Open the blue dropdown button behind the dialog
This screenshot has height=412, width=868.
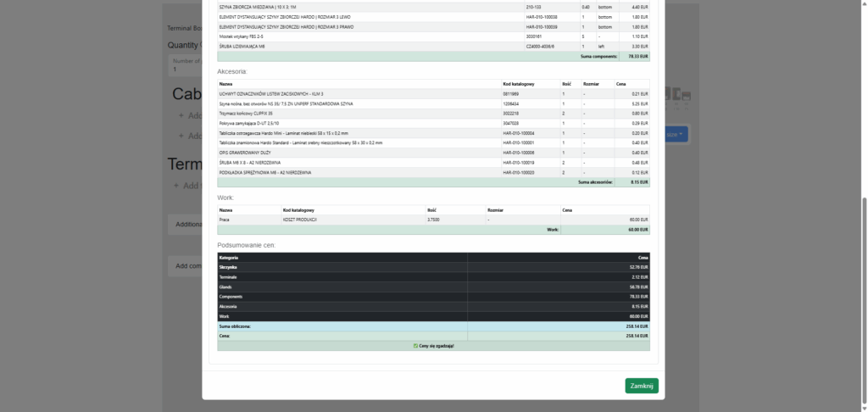[676, 134]
